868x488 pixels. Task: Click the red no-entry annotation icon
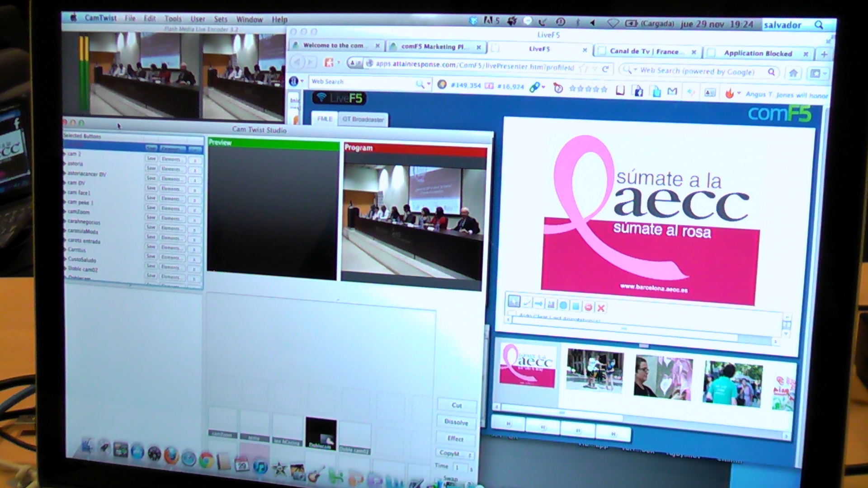coord(588,307)
